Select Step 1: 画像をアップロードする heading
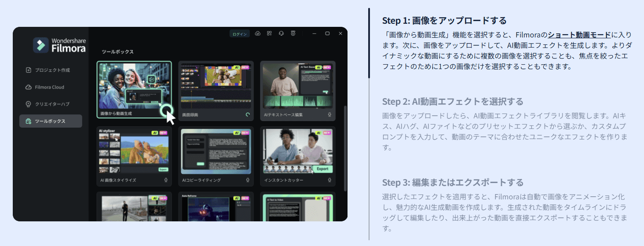The image size is (644, 246). coord(444,21)
